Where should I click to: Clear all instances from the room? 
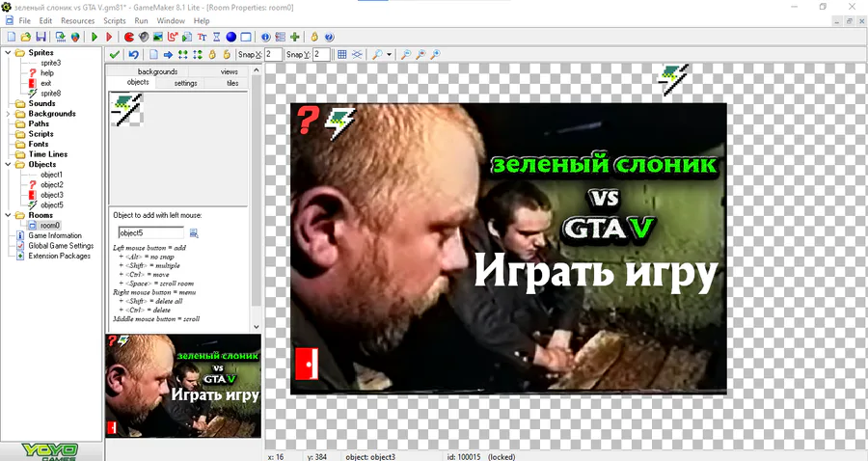[x=153, y=54]
